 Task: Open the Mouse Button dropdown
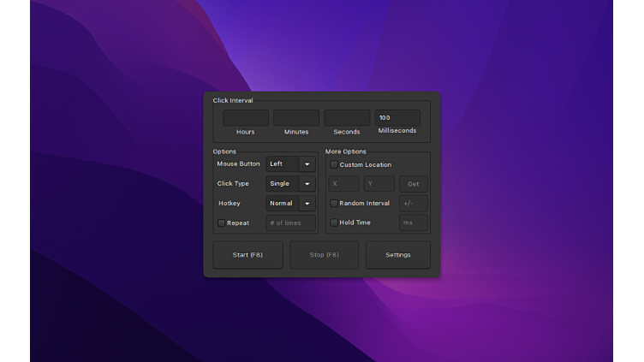point(290,164)
